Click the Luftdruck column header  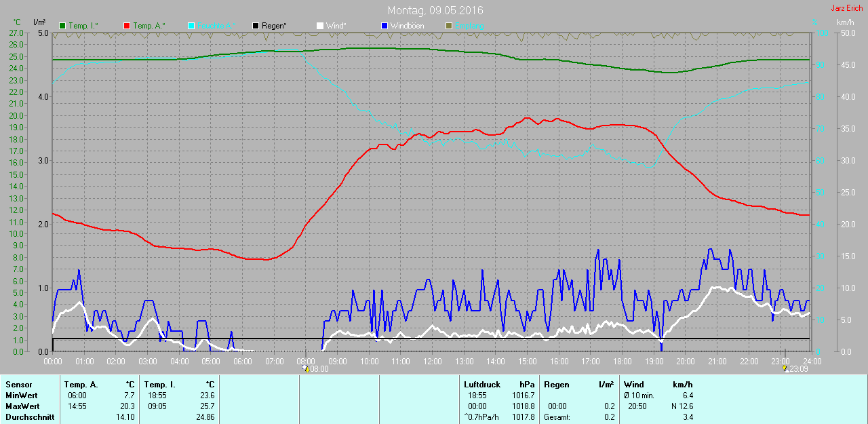(481, 385)
